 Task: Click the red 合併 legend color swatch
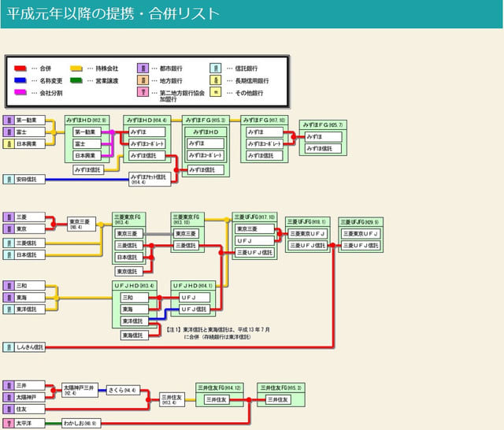coord(20,69)
